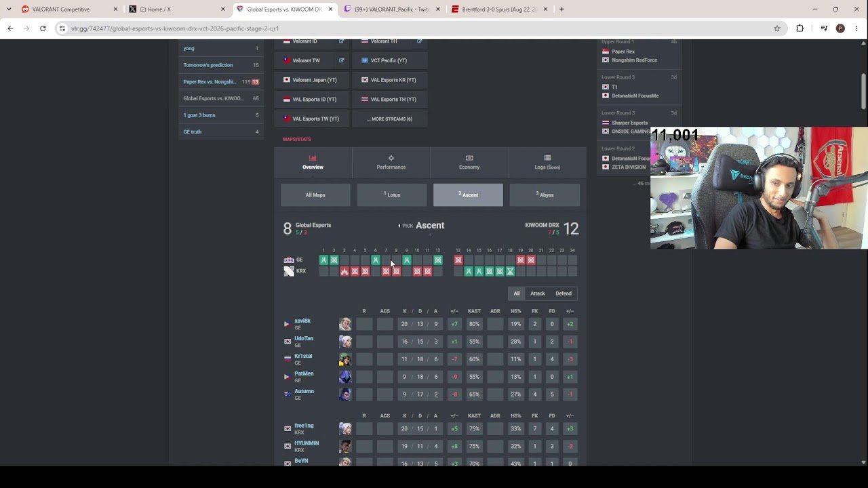Open the VAL Esports TH (YT) stream
The width and height of the screenshot is (868, 488).
point(390,99)
